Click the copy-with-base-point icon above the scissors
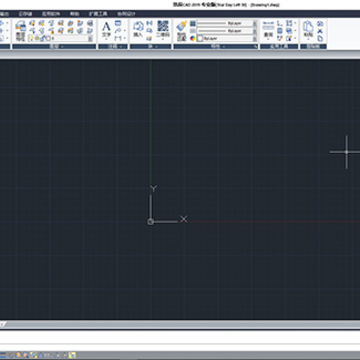 coord(320,24)
